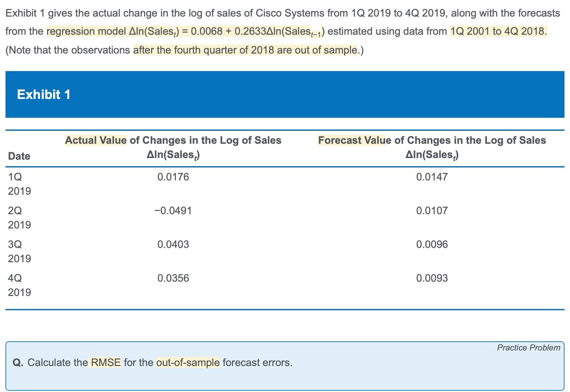Click the blue Exhibit 1 header banner
The image size is (570, 392).
[285, 94]
